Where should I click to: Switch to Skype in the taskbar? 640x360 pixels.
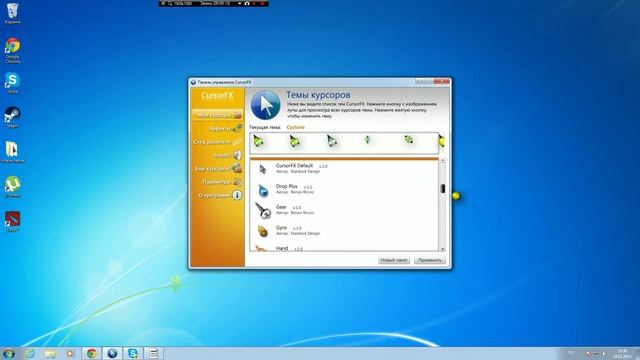(x=133, y=353)
